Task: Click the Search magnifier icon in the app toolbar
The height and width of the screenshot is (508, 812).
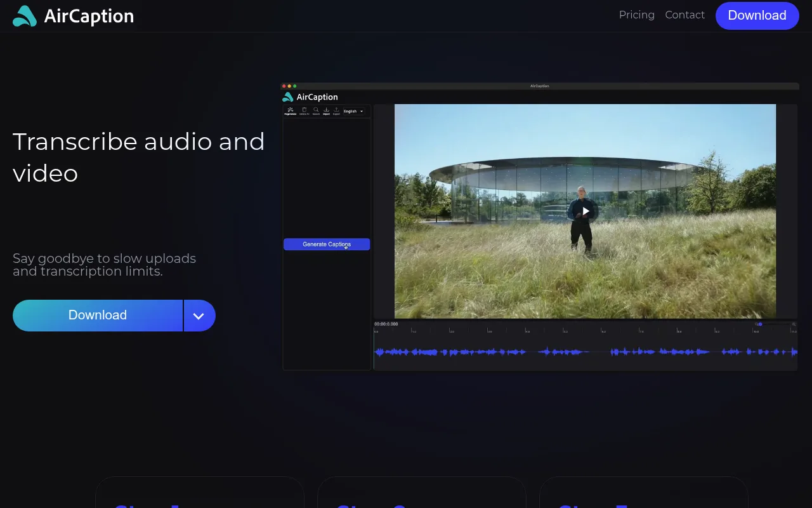Action: (x=316, y=111)
